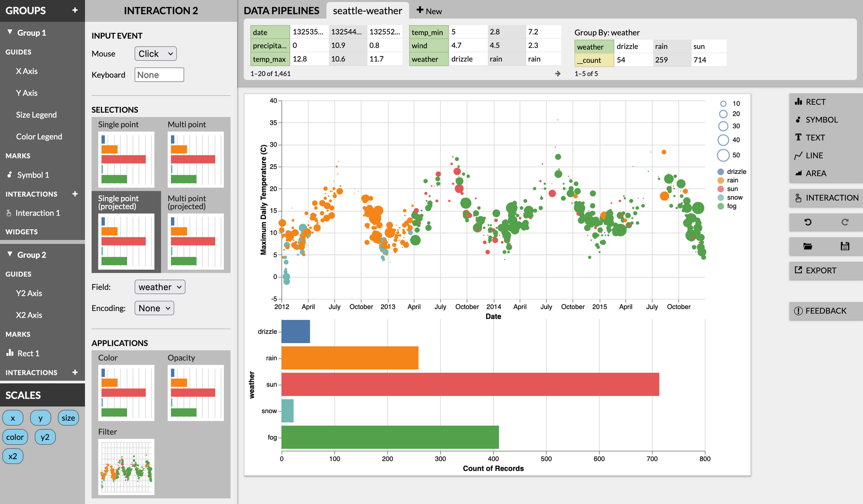This screenshot has width=863, height=504.
Task: Switch to the seattle-weather pipeline tab
Action: click(x=367, y=11)
